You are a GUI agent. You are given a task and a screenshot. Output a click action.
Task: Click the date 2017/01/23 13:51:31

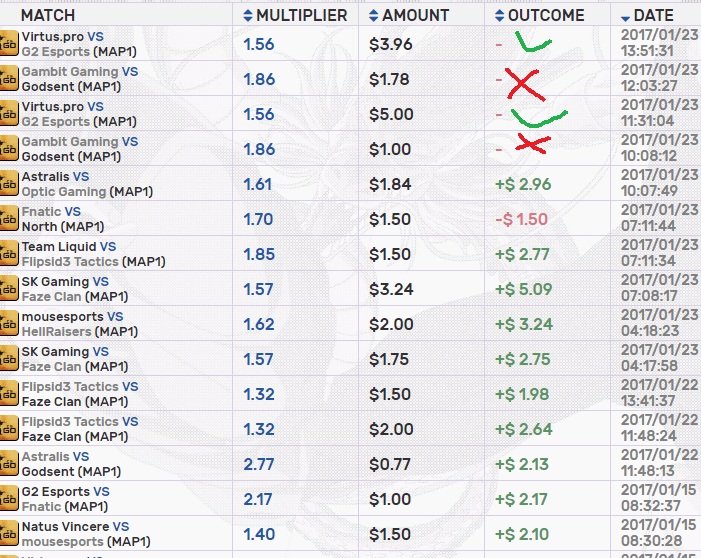point(660,43)
